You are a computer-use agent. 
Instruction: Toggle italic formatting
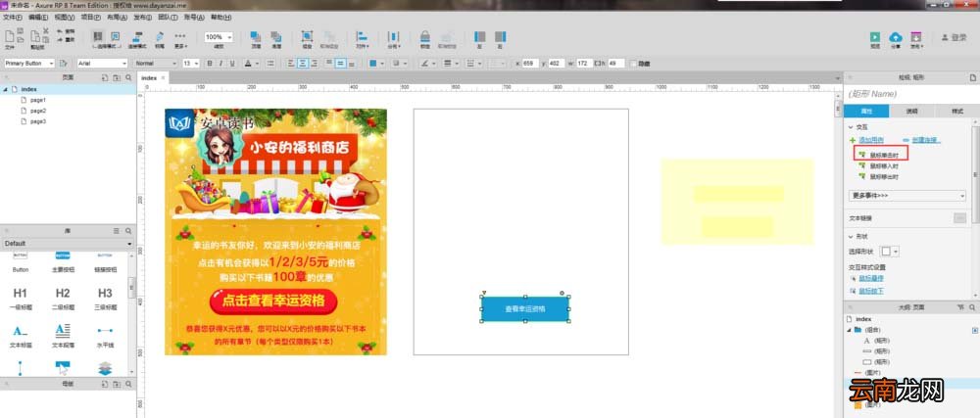click(x=220, y=63)
